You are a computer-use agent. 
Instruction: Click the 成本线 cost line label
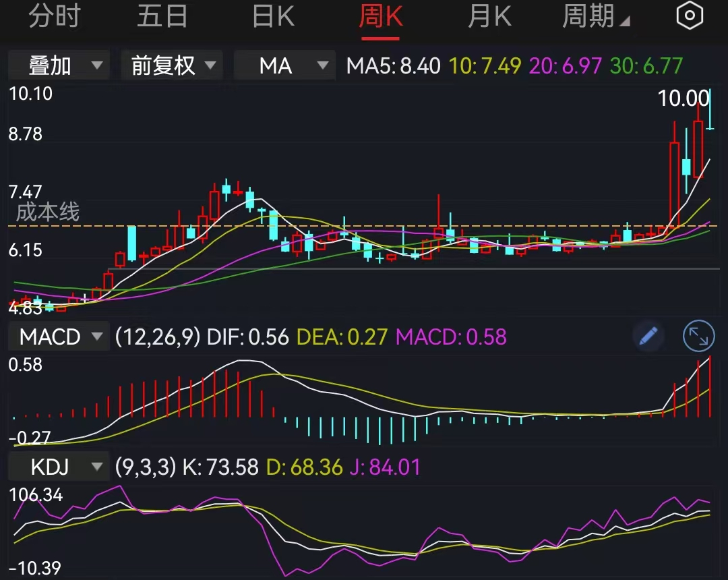47,212
